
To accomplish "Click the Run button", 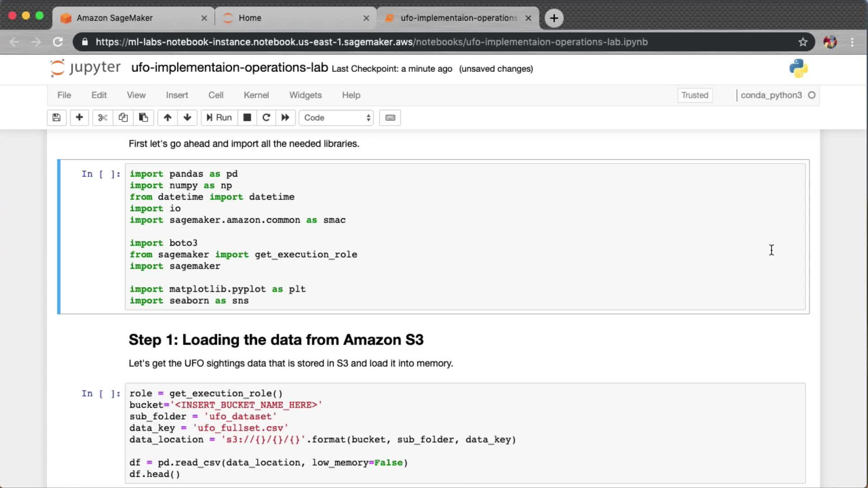I will (x=219, y=117).
